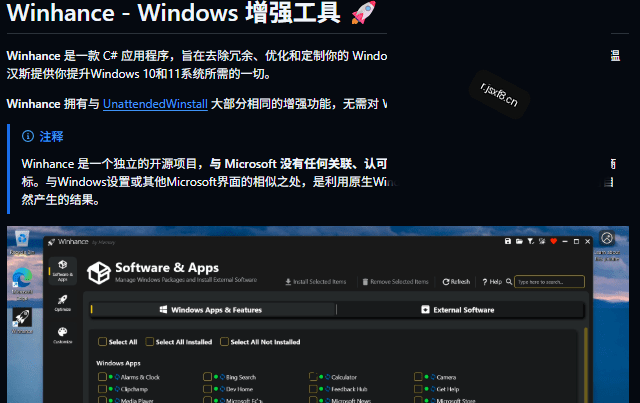Image resolution: width=640 pixels, height=403 pixels.
Task: Check the Bing Search app checkbox
Action: 207,376
